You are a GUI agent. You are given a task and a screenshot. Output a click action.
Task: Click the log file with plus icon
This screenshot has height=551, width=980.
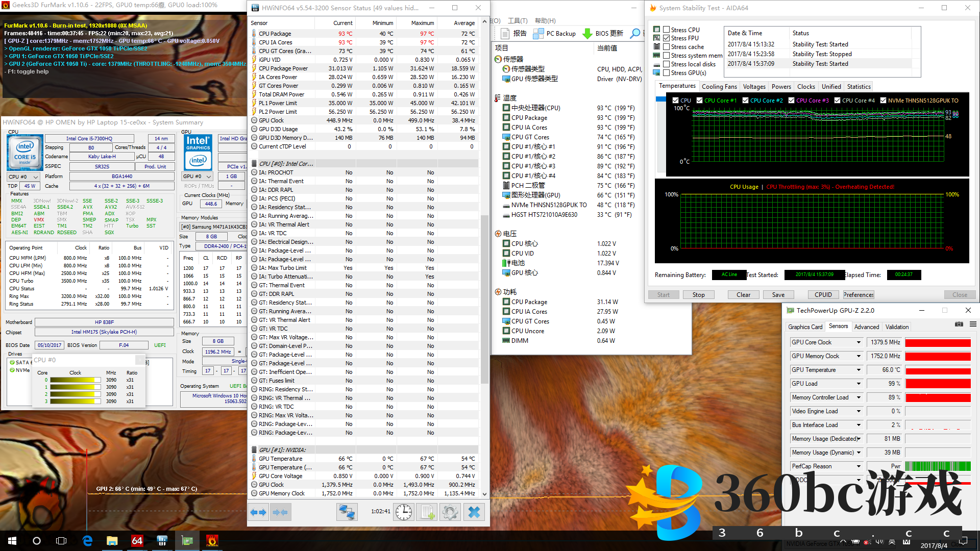pyautogui.click(x=427, y=512)
